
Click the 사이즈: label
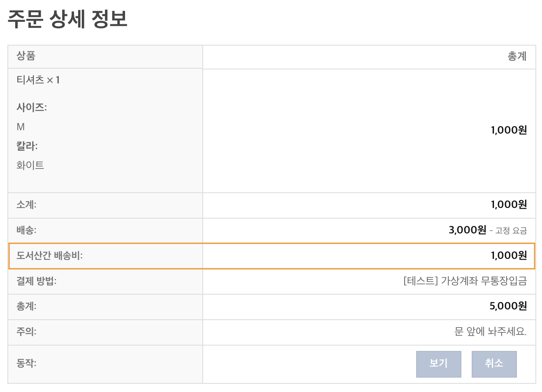(x=32, y=107)
